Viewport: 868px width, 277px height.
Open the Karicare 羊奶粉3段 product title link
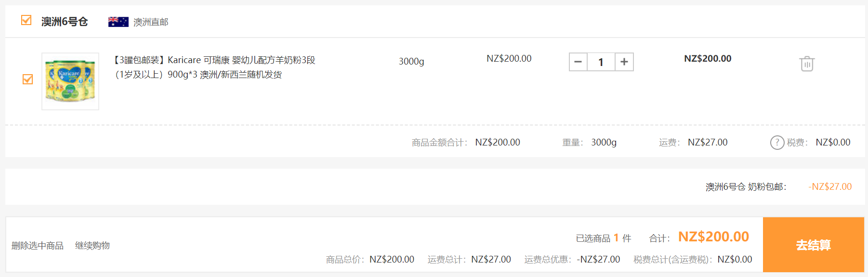coord(213,67)
